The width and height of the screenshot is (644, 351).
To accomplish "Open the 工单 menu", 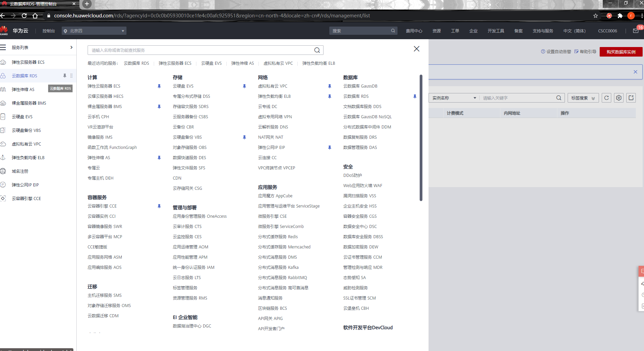I will pyautogui.click(x=455, y=31).
